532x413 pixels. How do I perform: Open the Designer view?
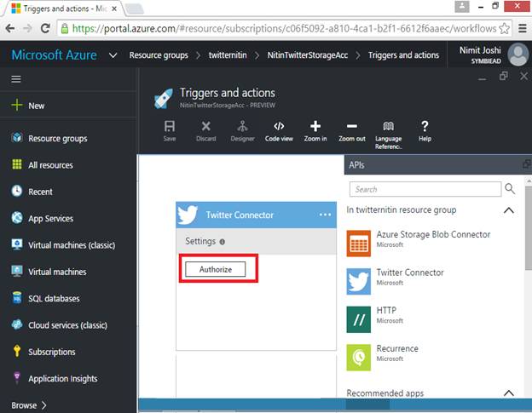tap(242, 131)
